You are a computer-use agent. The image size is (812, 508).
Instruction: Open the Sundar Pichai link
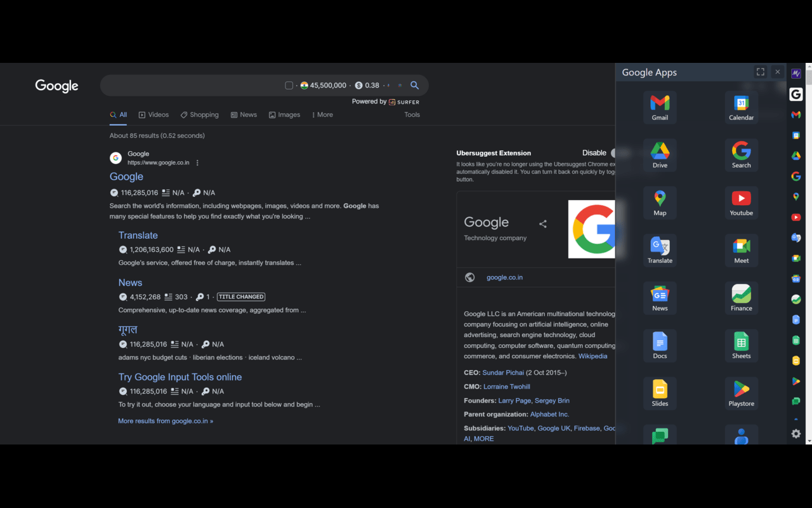pos(503,372)
